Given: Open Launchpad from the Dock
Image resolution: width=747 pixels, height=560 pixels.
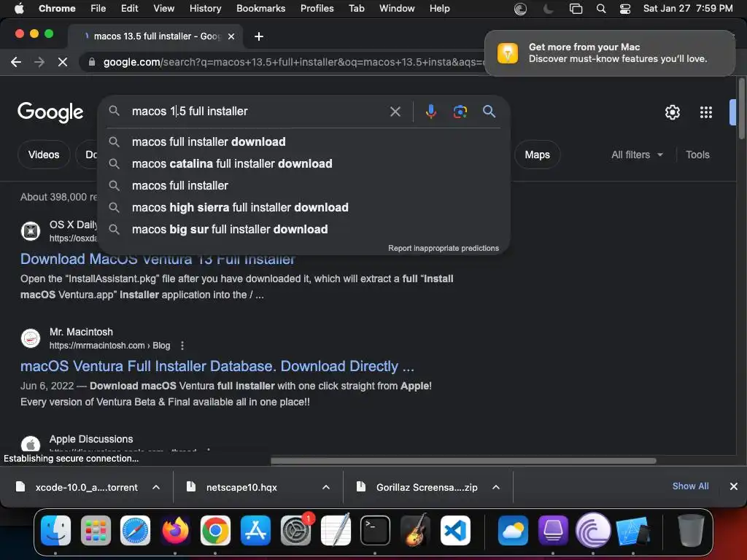Looking at the screenshot, I should coord(96,530).
